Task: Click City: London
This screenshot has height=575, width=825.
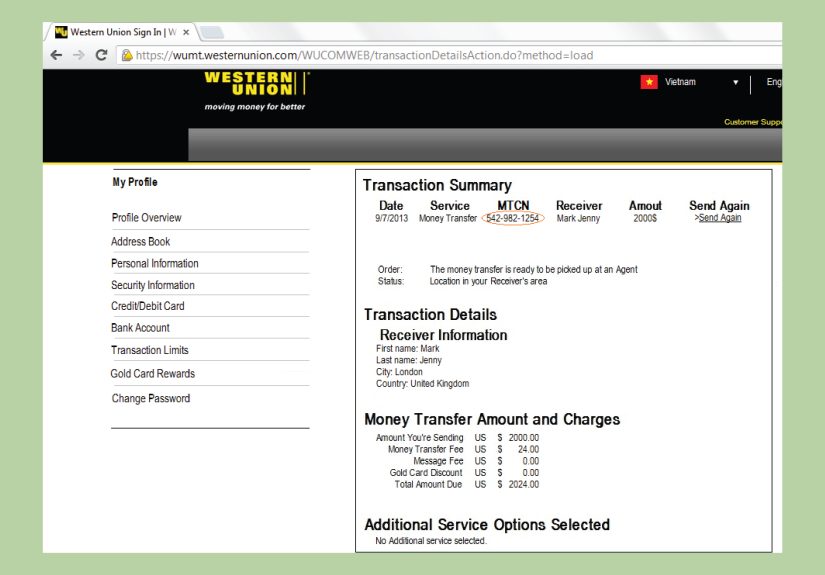Action: pyautogui.click(x=399, y=372)
